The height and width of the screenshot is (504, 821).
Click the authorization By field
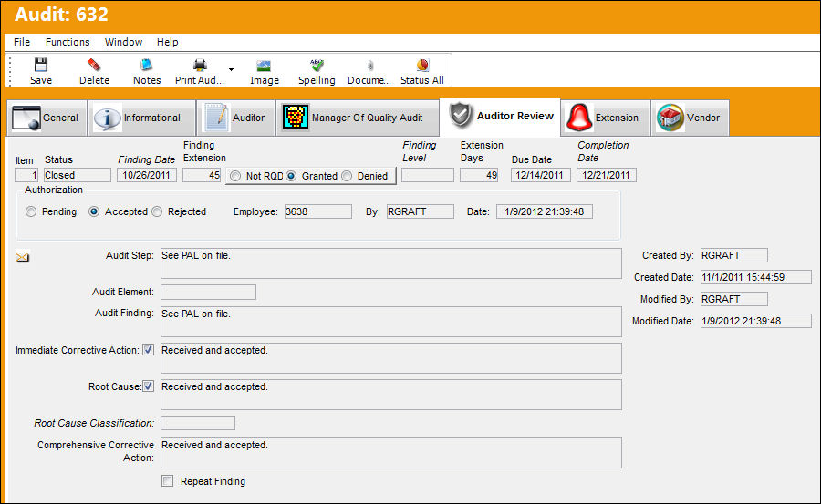point(421,211)
